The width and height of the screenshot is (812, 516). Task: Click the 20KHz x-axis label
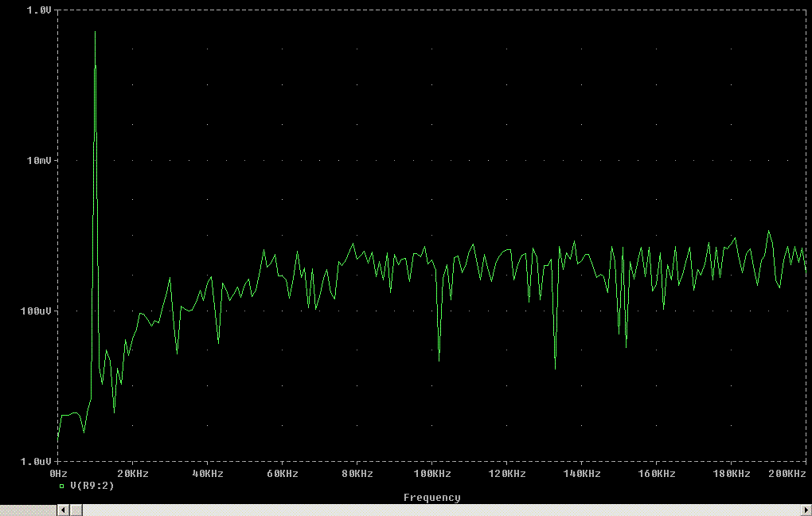click(133, 474)
